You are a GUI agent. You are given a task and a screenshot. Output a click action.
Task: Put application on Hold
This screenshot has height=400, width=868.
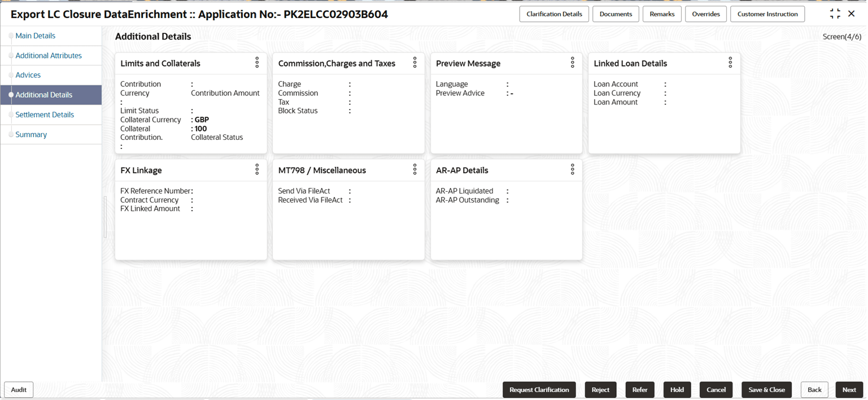coord(677,390)
